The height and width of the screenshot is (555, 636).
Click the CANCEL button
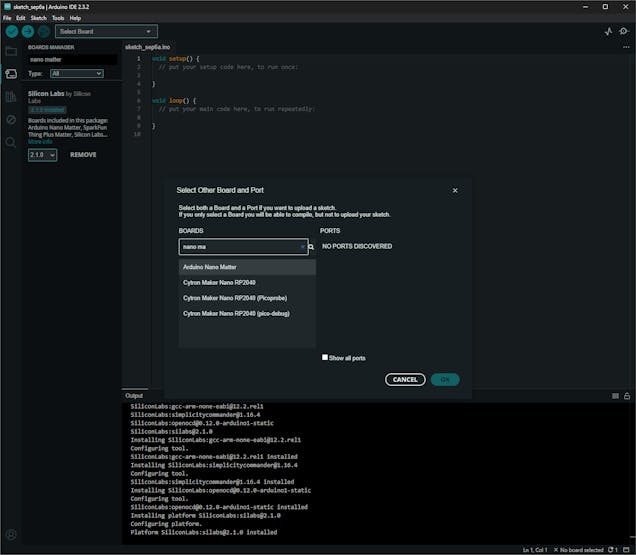click(x=405, y=380)
